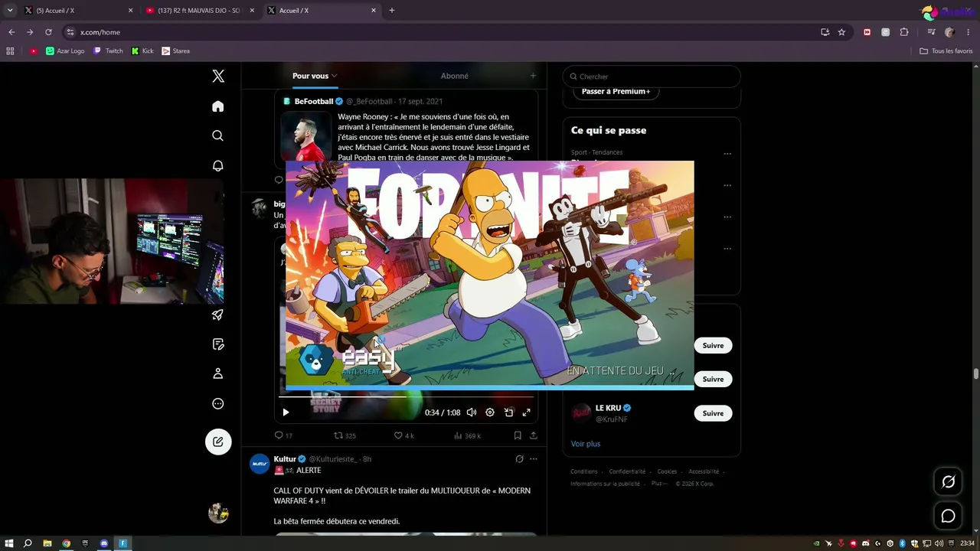Repost the post with 325 reposts
This screenshot has height=551, width=980.
[345, 435]
